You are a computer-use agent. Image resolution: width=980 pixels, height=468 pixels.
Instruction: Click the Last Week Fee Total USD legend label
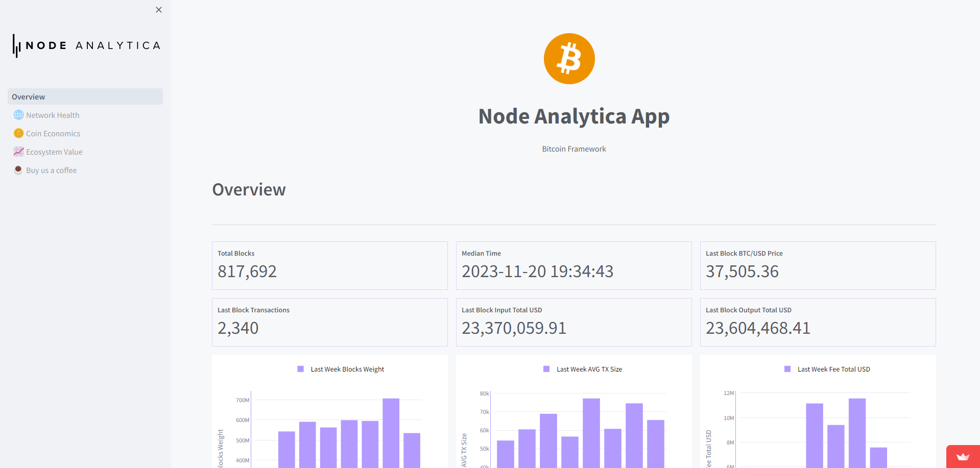[x=834, y=370]
